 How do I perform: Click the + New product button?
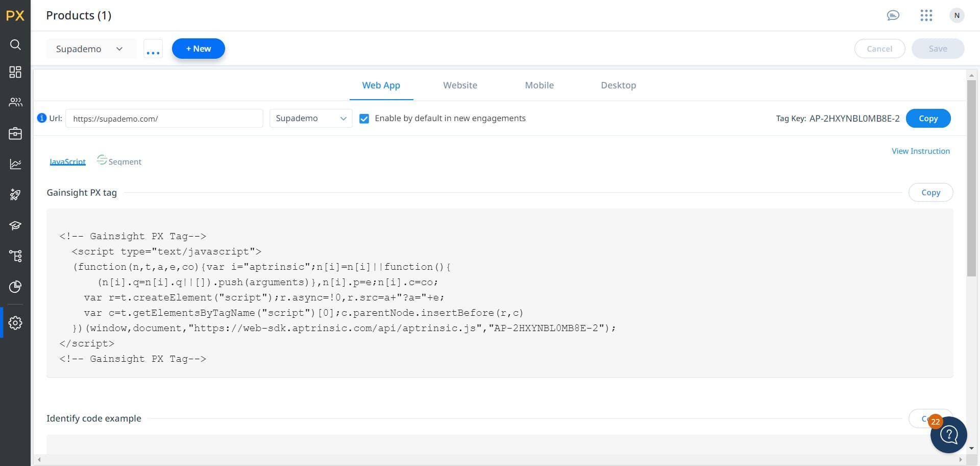tap(198, 49)
